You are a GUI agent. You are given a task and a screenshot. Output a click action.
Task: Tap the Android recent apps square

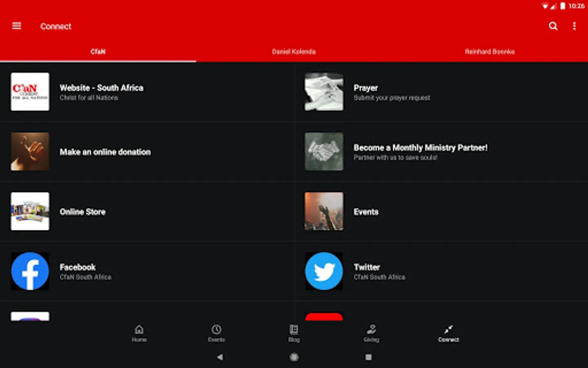tap(368, 357)
